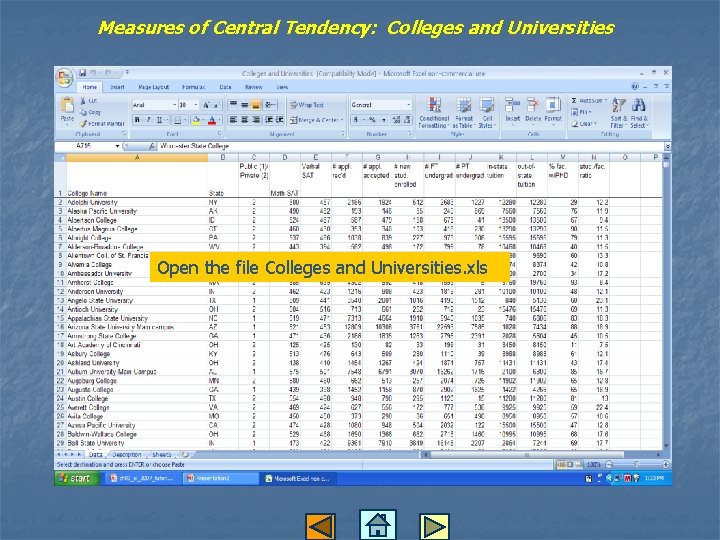
Task: Click the Copy command
Action: pos(90,112)
